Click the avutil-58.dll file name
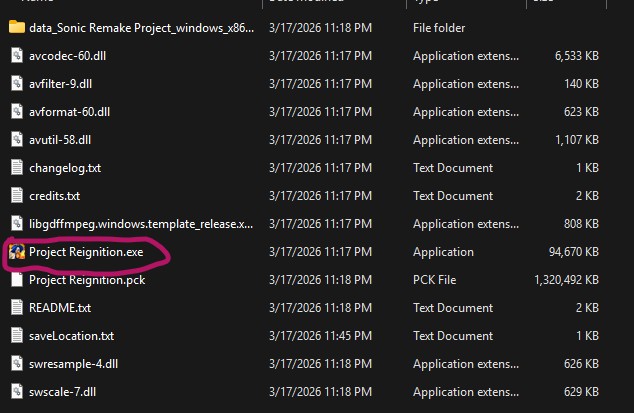This screenshot has height=413, width=634. point(60,140)
